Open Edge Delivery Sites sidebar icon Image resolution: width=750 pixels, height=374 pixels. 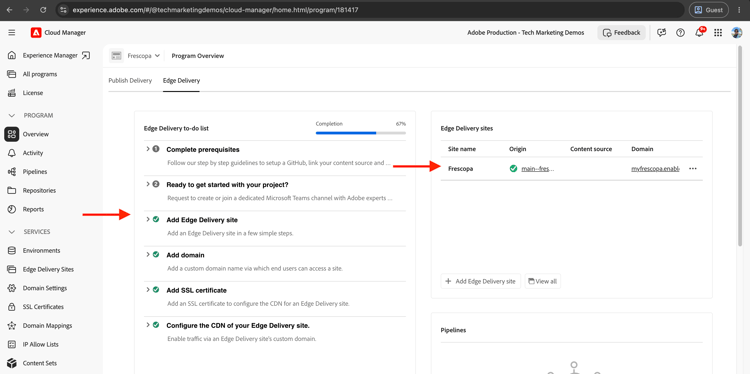point(12,269)
